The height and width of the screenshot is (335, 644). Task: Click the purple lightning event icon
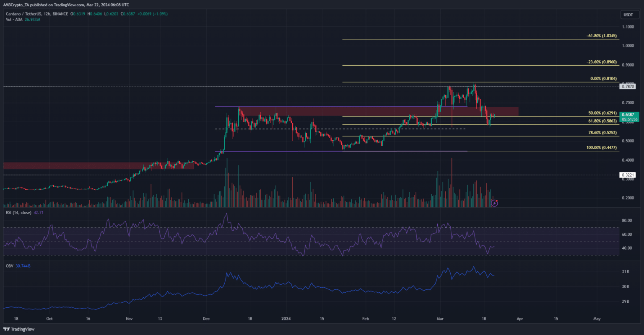point(494,203)
